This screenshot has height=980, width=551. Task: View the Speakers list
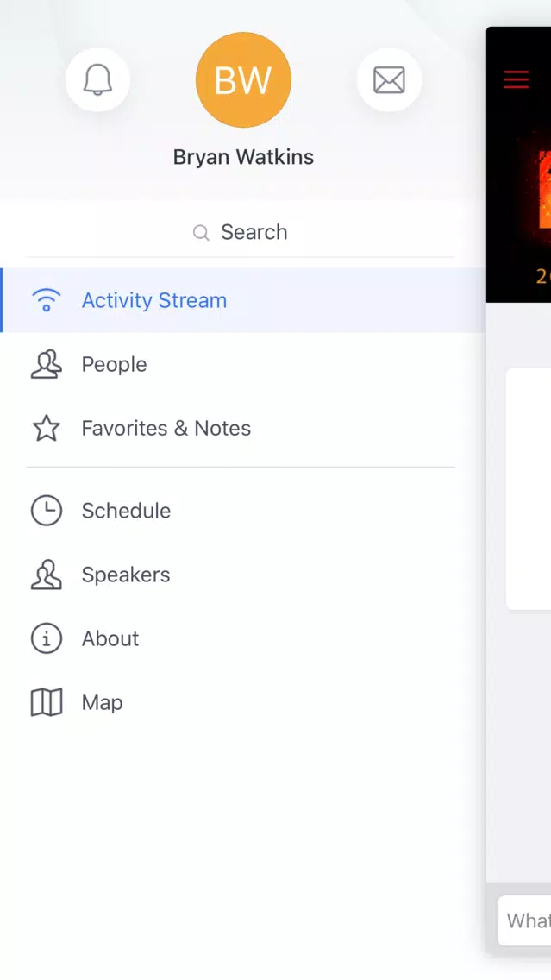click(243, 575)
